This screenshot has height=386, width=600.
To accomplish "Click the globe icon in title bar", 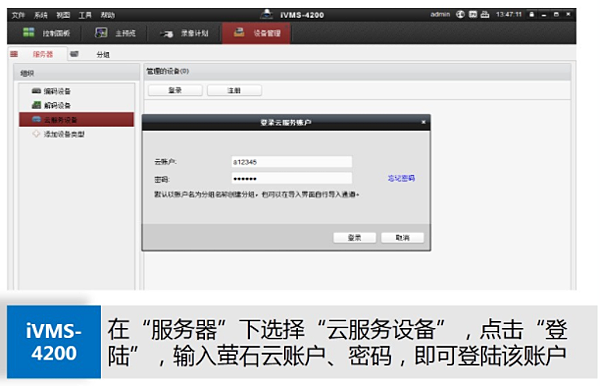I will [x=460, y=15].
